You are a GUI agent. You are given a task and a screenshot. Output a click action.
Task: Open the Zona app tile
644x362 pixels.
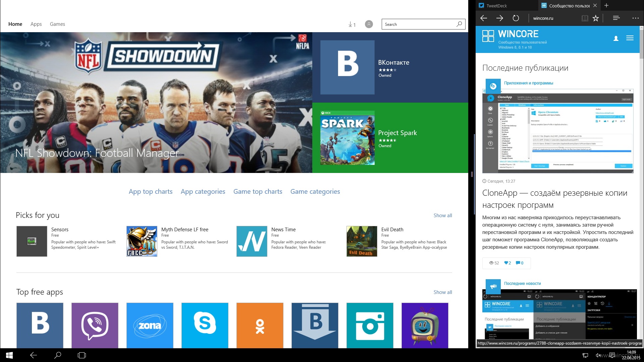click(150, 325)
